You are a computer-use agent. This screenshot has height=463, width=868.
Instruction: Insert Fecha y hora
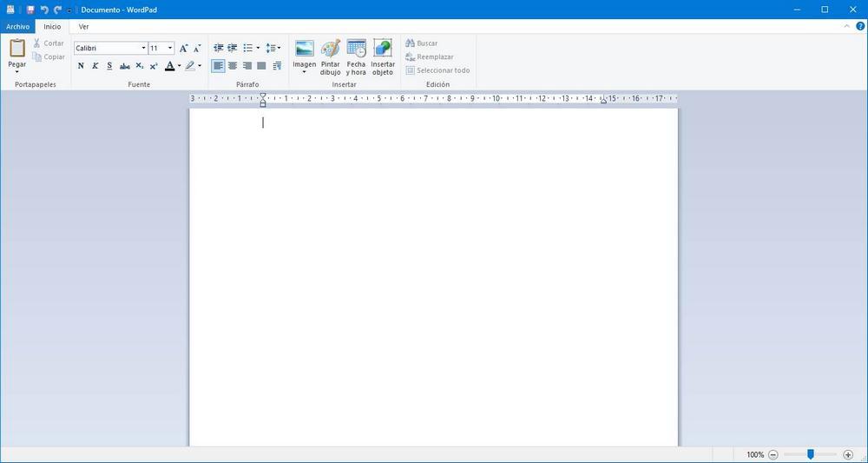357,57
